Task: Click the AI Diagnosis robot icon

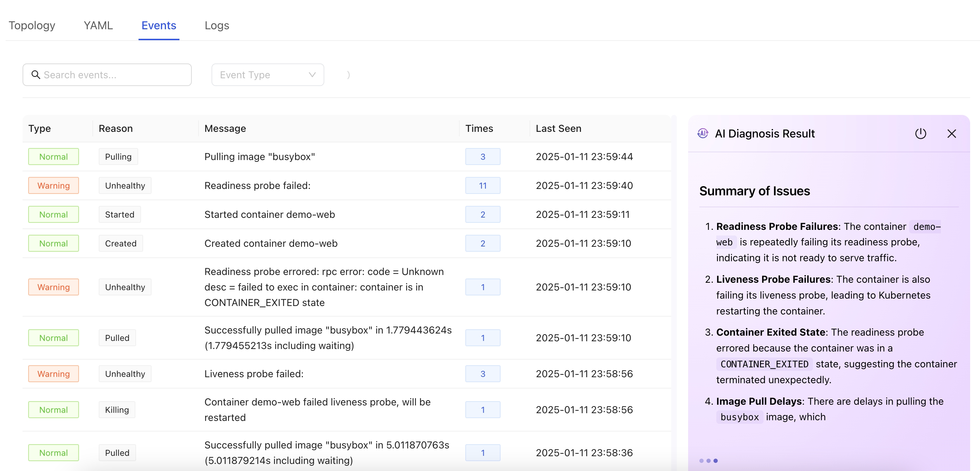Action: pos(702,134)
